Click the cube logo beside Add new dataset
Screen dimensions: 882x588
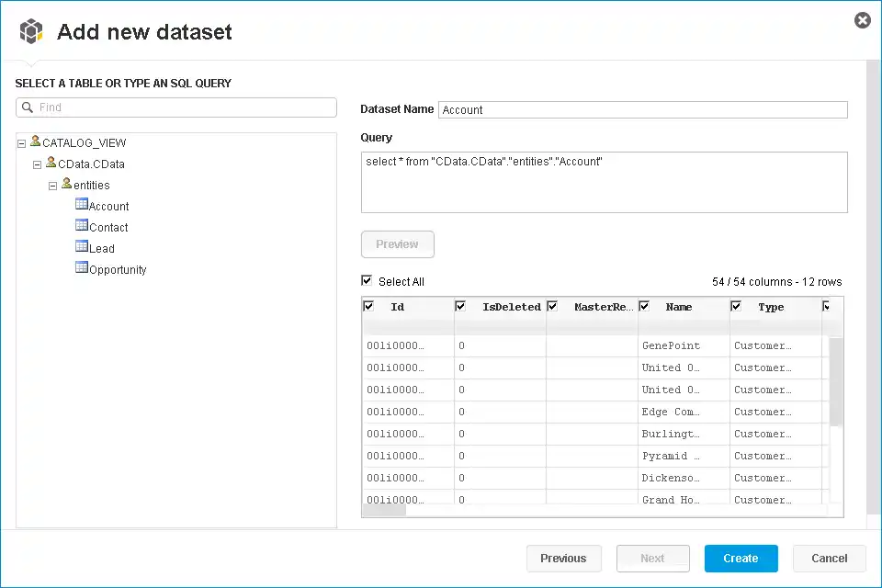[31, 30]
